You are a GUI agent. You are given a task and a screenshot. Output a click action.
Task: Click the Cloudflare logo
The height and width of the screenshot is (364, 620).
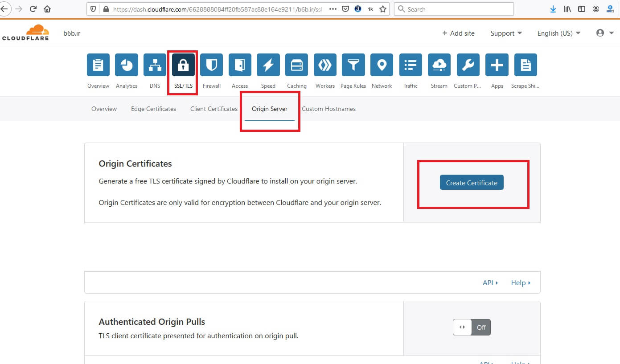[25, 33]
